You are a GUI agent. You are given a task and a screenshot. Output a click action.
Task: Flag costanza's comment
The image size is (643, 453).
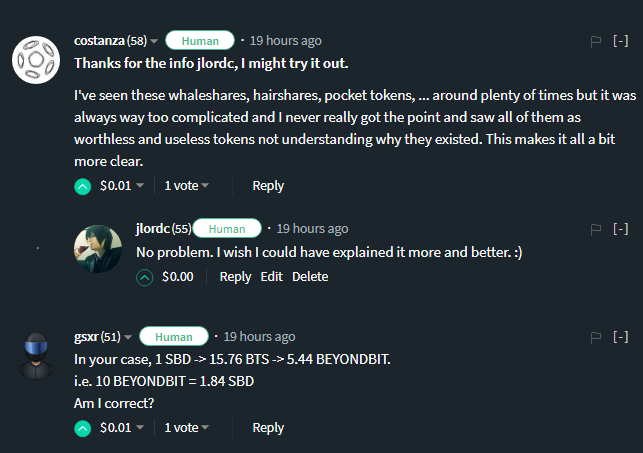(x=596, y=41)
